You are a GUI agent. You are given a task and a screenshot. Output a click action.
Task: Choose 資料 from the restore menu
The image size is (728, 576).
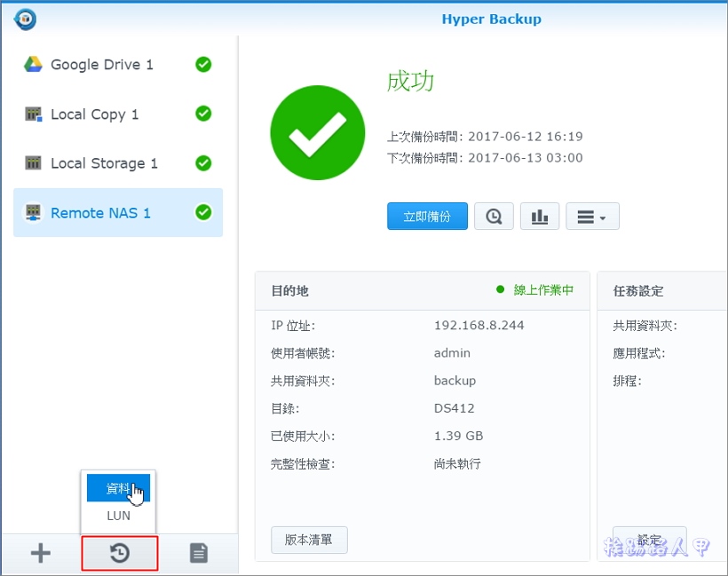click(118, 488)
